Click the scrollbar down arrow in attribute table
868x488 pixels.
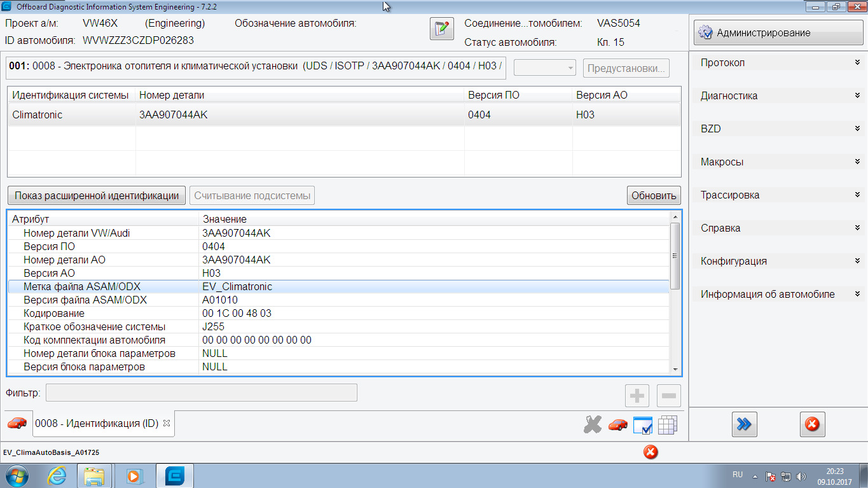(x=675, y=370)
